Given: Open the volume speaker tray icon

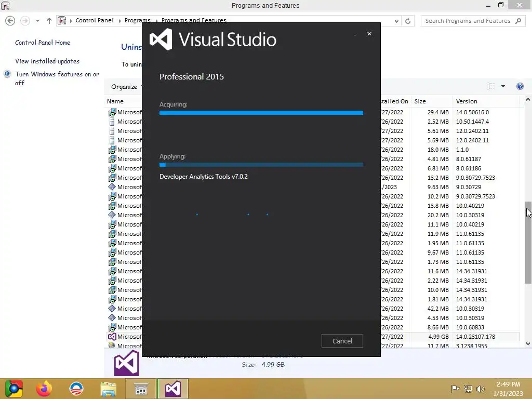Looking at the screenshot, I should tap(480, 389).
